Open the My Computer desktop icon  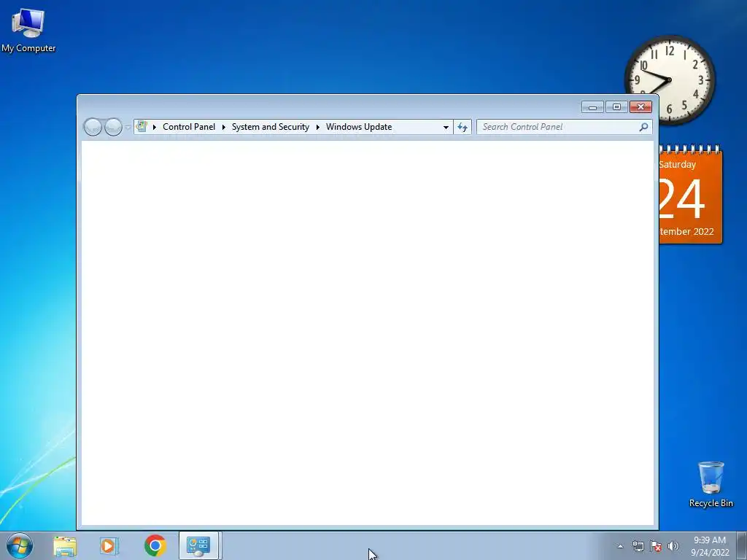(28, 31)
